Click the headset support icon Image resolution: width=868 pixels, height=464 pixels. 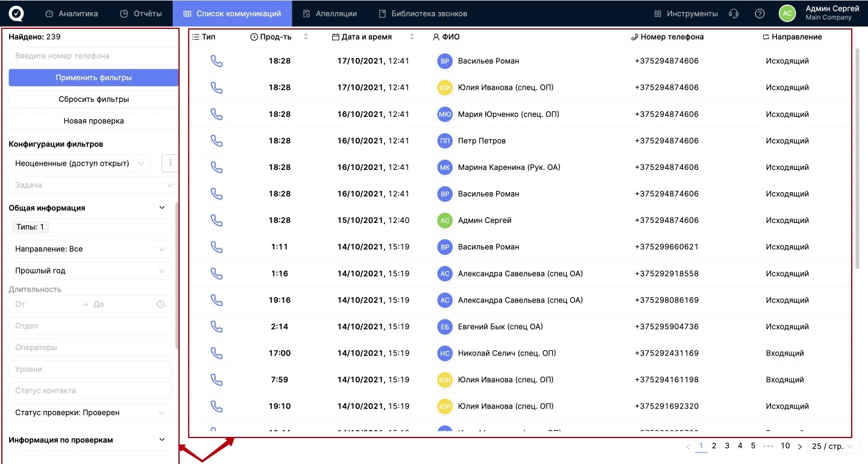[x=734, y=13]
